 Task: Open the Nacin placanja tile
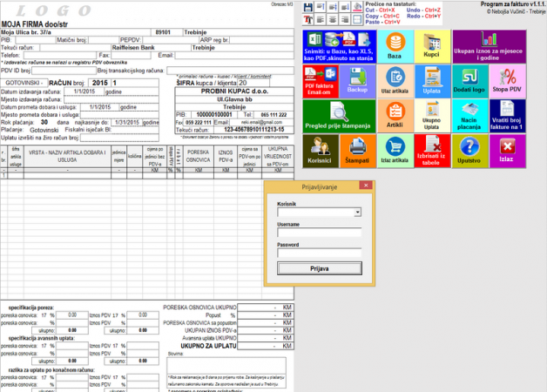[469, 116]
